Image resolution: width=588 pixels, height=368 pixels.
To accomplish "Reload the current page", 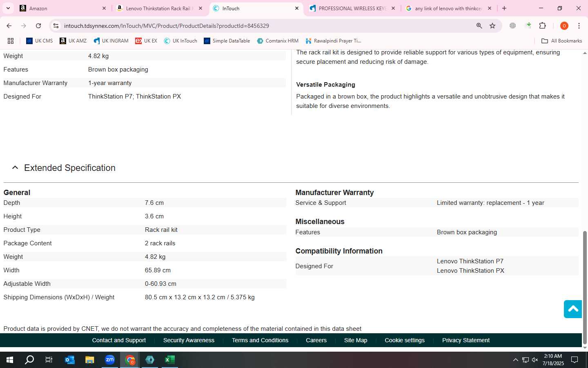I will [38, 26].
